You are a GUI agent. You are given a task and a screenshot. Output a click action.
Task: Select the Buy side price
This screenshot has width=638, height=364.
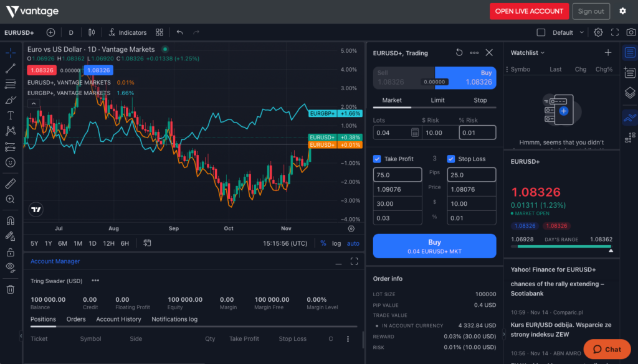point(466,78)
